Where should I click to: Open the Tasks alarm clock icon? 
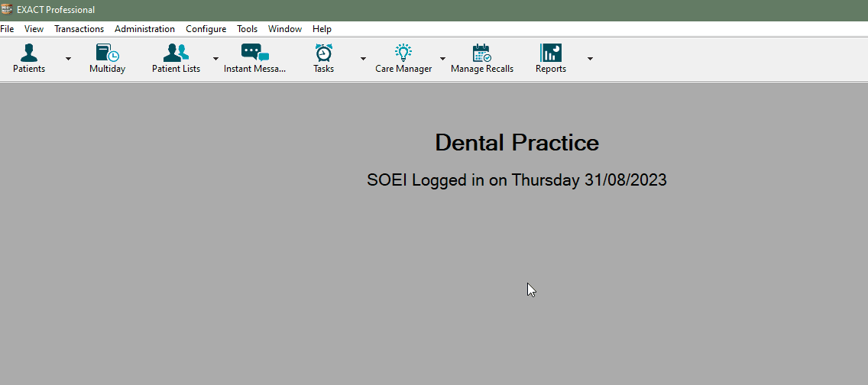(324, 53)
